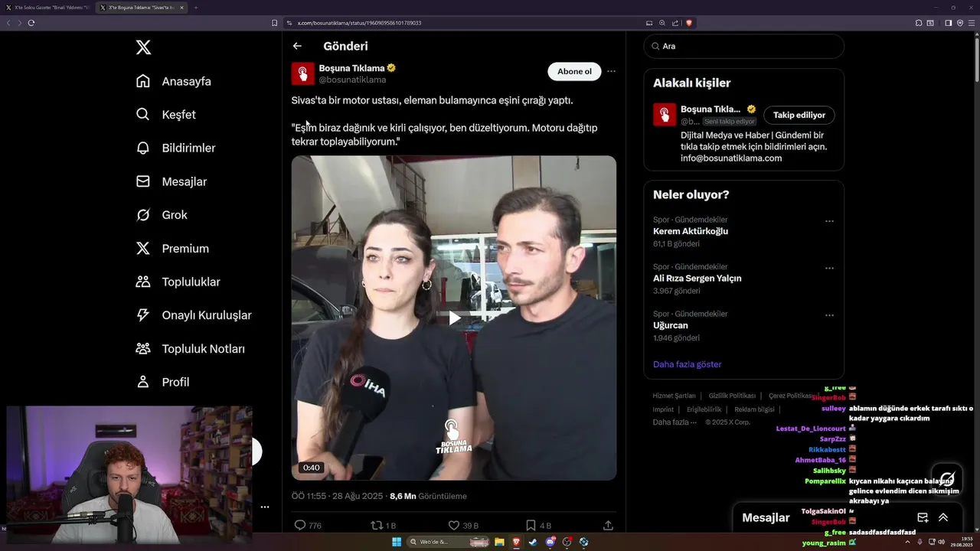Open the Gizlilik Politikası footer link

(x=732, y=396)
